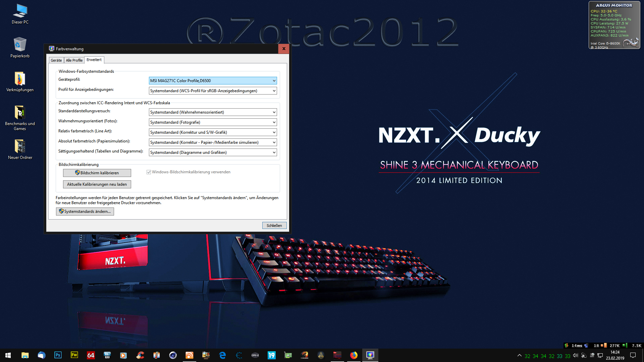The width and height of the screenshot is (644, 362).
Task: Launch Adobe Fireworks taskbar icon
Action: tap(74, 355)
